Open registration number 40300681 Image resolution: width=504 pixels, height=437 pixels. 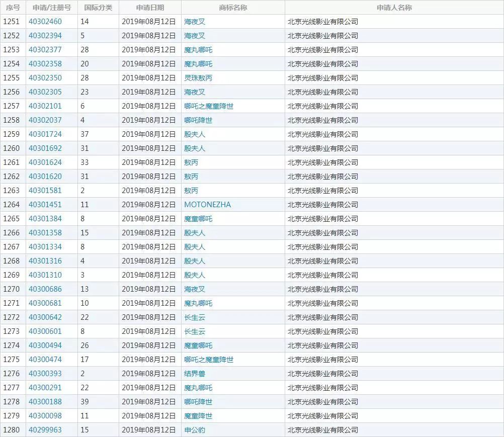point(45,303)
